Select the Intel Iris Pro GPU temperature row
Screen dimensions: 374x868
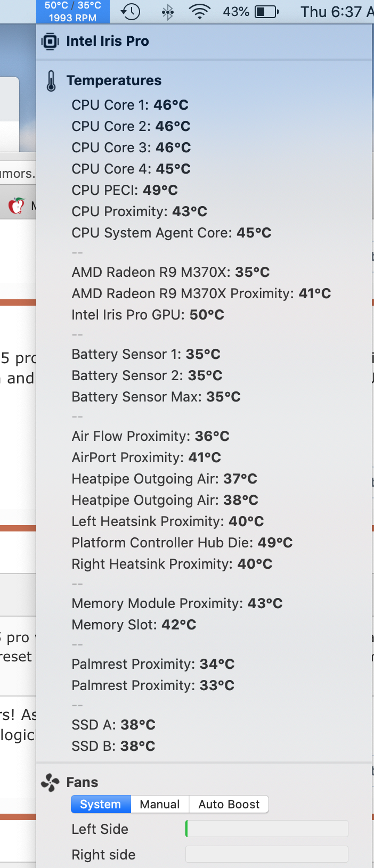[x=148, y=315]
